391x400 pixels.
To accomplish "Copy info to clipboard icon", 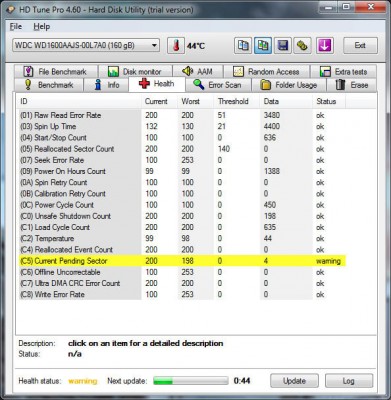I will (243, 46).
